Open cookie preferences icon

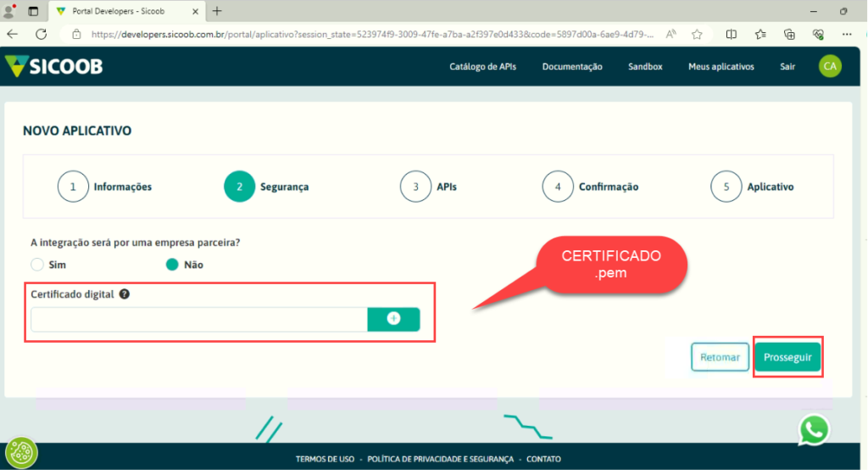[21, 453]
